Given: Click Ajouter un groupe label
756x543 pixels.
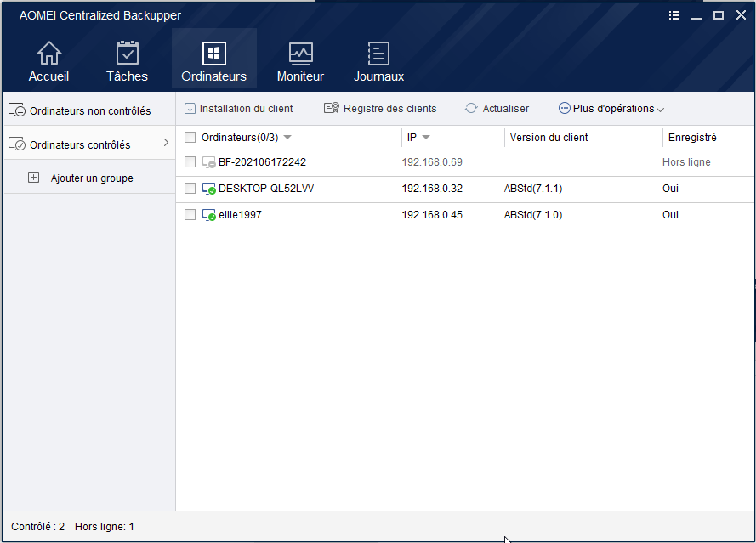Looking at the screenshot, I should [92, 178].
